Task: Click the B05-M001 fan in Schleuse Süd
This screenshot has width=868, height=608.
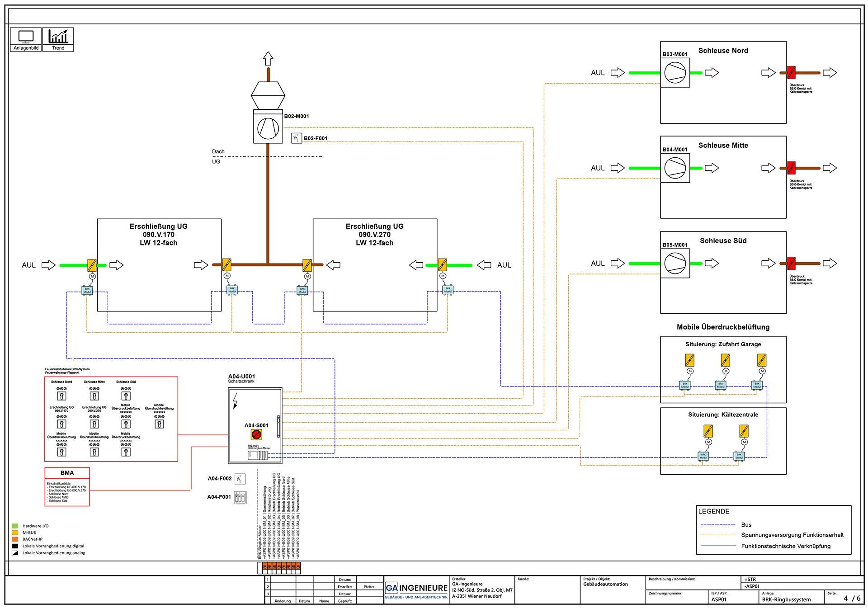Action: click(x=675, y=263)
